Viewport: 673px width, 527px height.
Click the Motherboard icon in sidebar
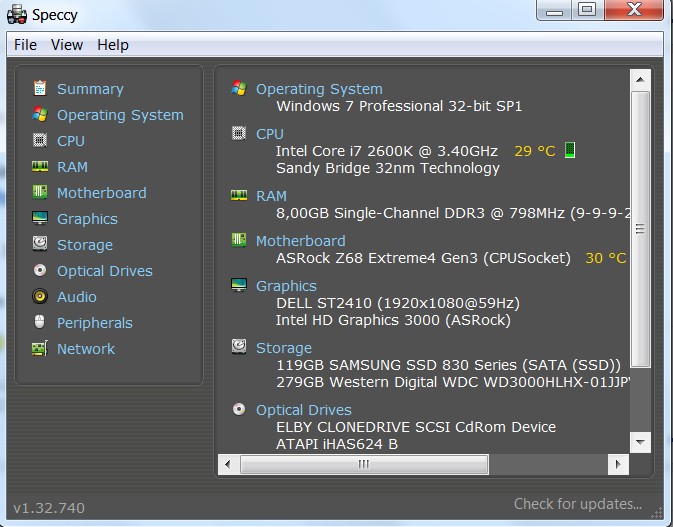40,192
